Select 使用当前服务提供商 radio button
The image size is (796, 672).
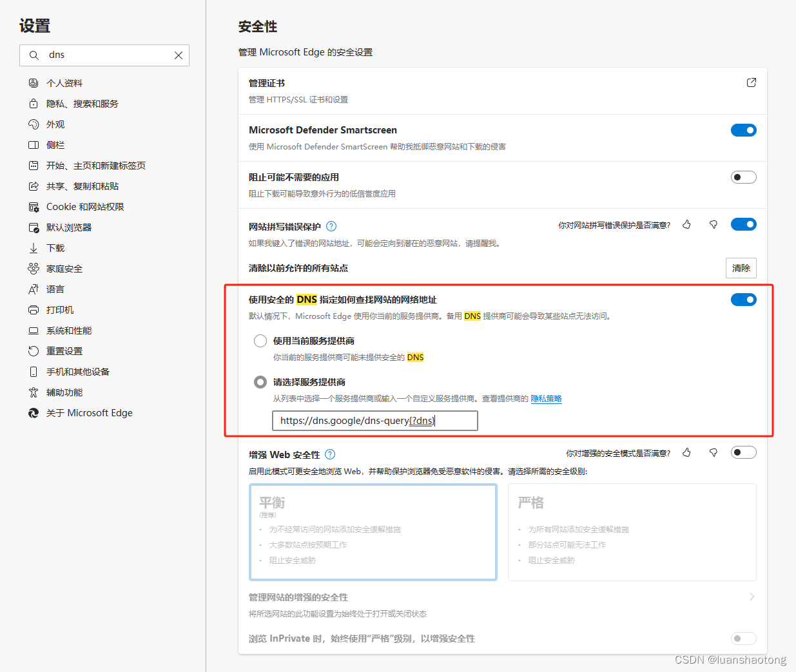pos(260,341)
